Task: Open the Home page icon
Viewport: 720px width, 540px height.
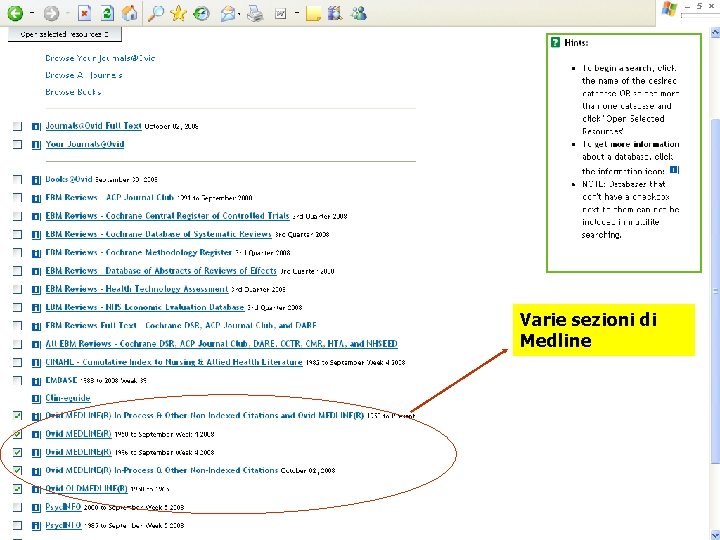Action: coord(129,13)
